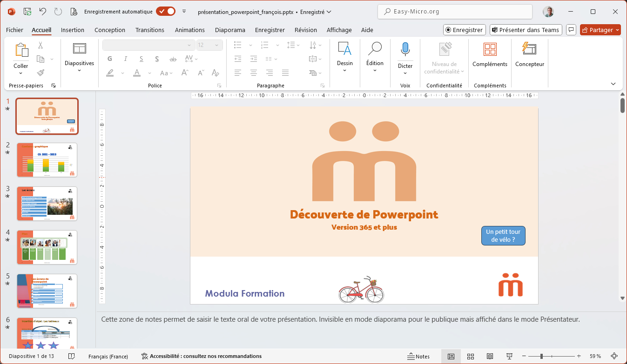Click font color A swatch
627x364 pixels.
(x=137, y=73)
